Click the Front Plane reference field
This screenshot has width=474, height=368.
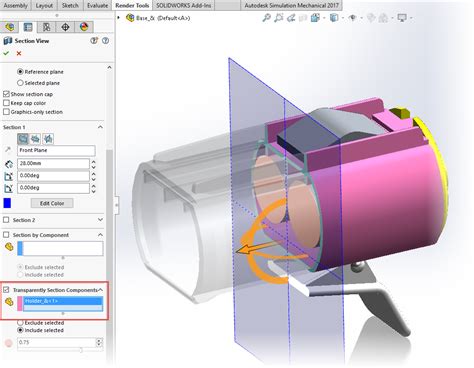tap(56, 150)
